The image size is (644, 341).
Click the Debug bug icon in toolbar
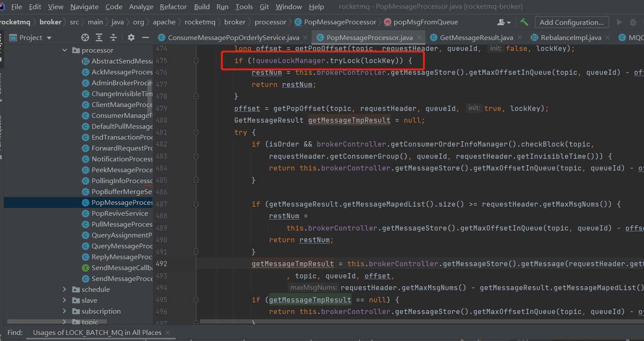pos(633,22)
